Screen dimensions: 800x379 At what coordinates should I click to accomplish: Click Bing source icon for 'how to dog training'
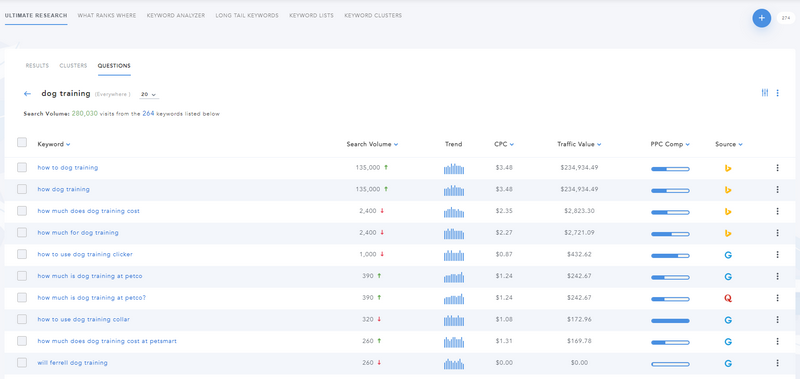point(728,168)
